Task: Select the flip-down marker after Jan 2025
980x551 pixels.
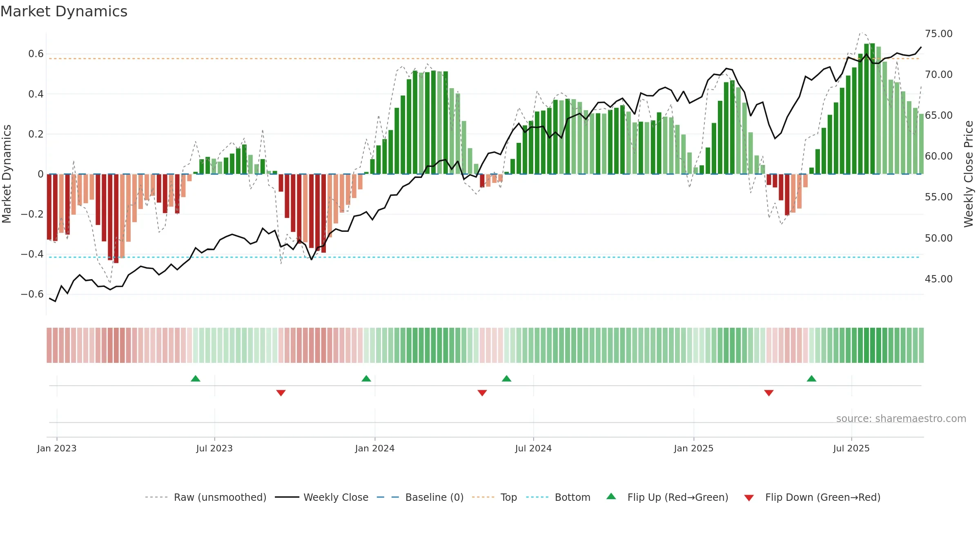Action: click(769, 393)
